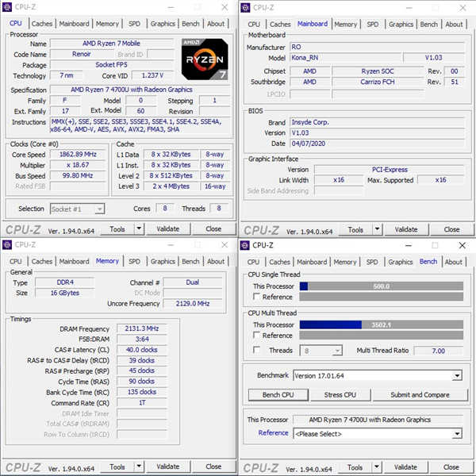Screen dimensions: 476x476
Task: Click the Stress CPU button
Action: tap(340, 395)
